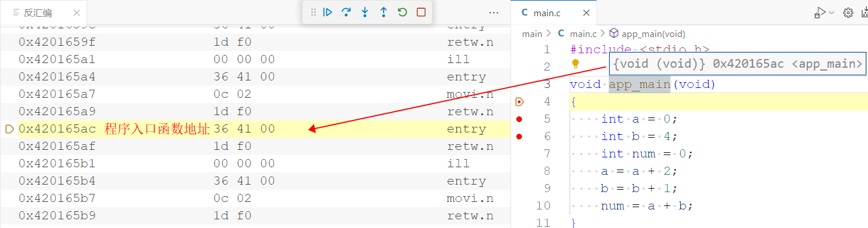Expand the app_main(void) breadcrumb
This screenshot has width=868, height=228.
coord(647,34)
